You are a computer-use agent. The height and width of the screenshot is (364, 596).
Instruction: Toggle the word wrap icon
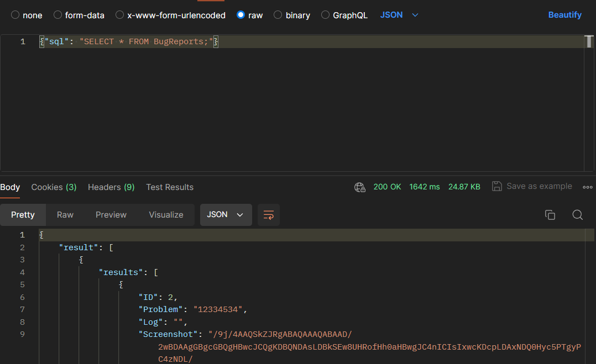pyautogui.click(x=268, y=215)
